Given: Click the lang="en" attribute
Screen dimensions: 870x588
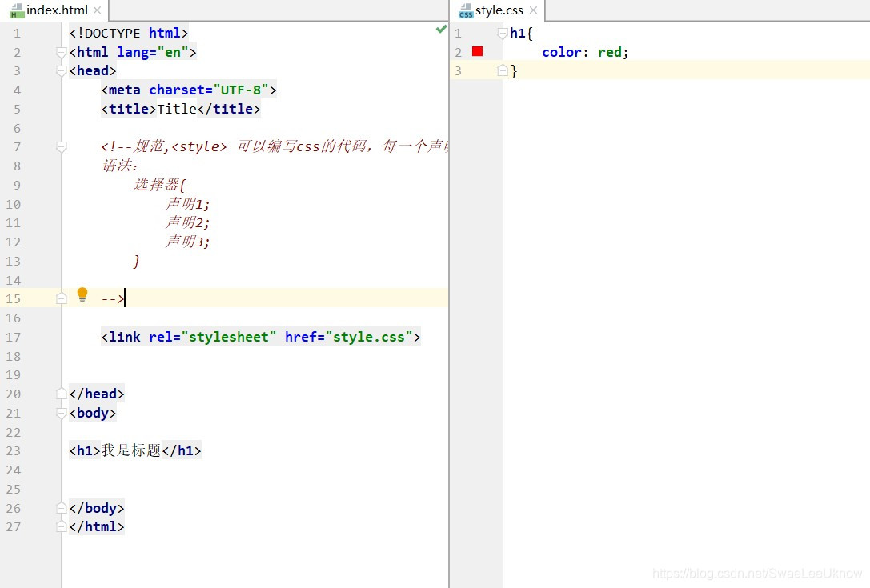Looking at the screenshot, I should pos(153,52).
